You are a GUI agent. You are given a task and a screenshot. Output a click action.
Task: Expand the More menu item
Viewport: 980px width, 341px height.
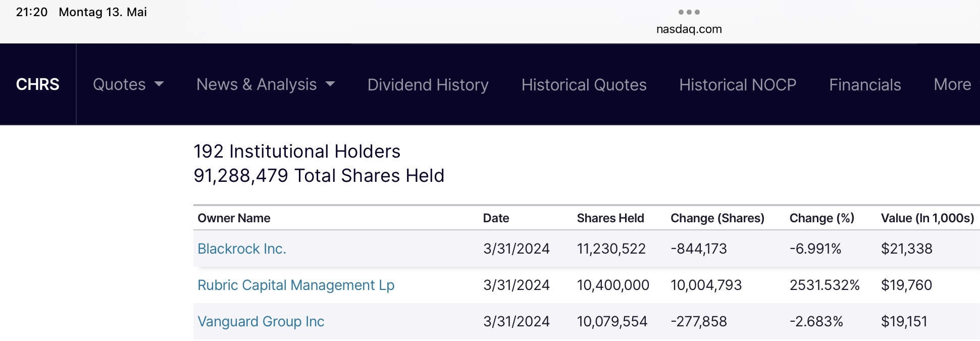pyautogui.click(x=952, y=84)
